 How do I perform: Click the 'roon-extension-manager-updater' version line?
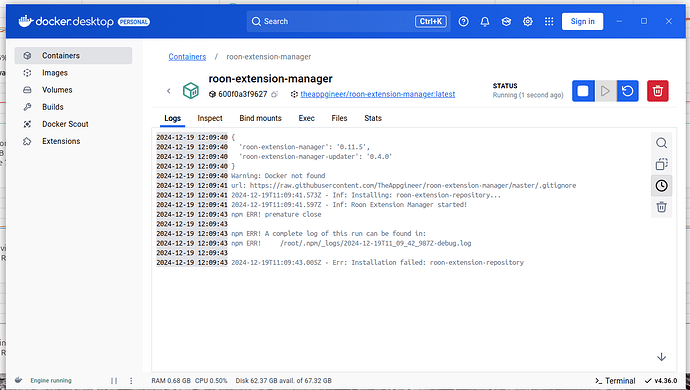tap(316, 156)
